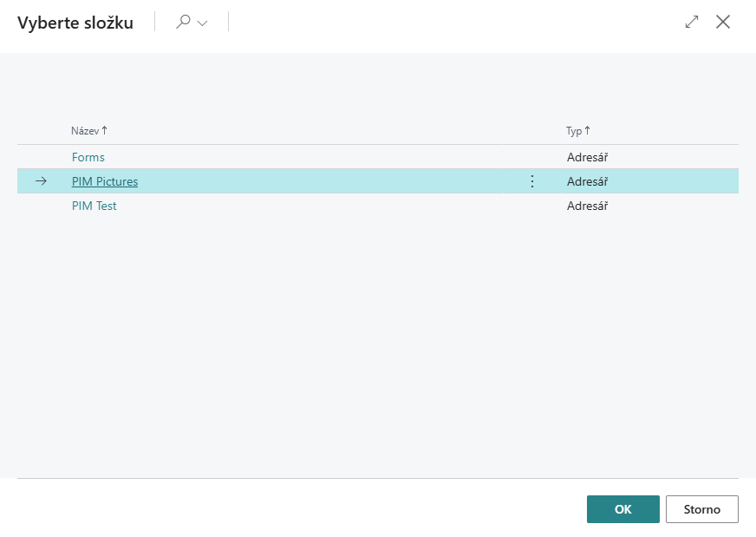Confirm the selection with OK button
This screenshot has height=537, width=756.
[622, 509]
